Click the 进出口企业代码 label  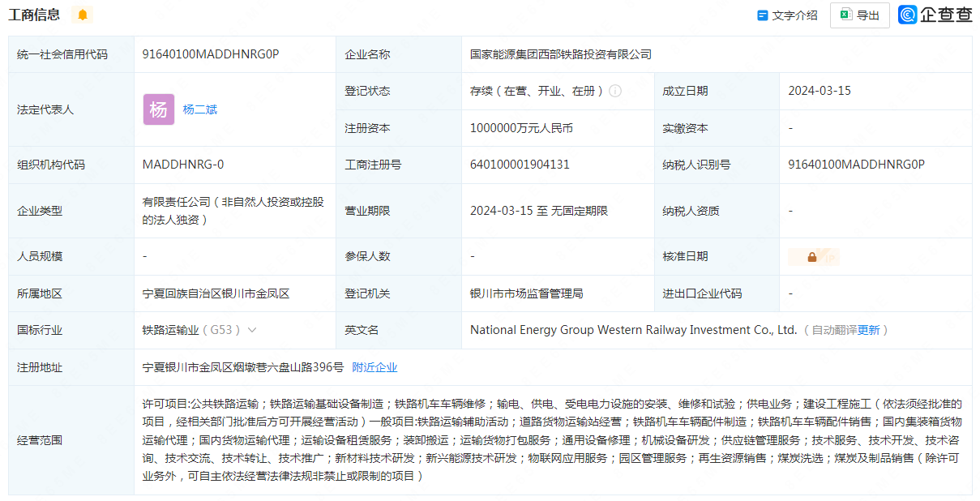point(702,293)
